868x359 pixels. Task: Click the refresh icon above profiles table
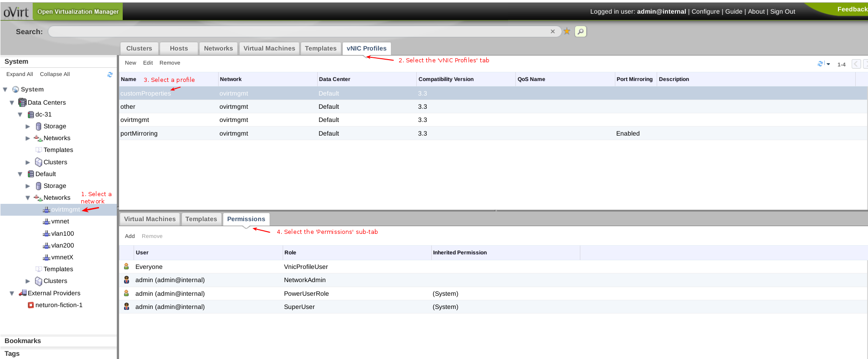coord(820,64)
